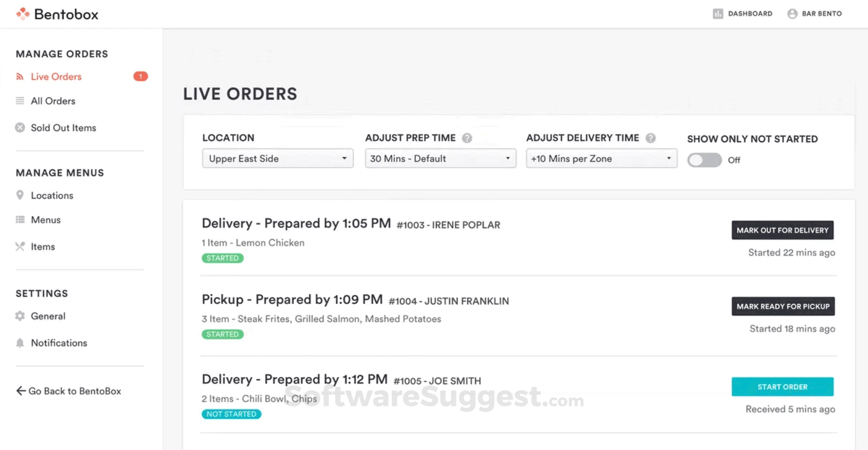Viewport: 868px width, 450px height.
Task: Open the Dashboard chart icon
Action: [717, 14]
